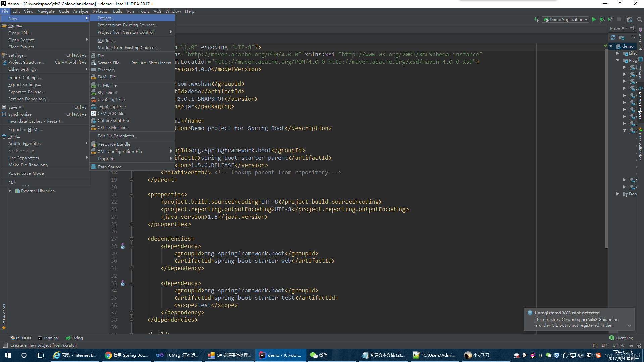Select Project from Existing Sources...

132,25
